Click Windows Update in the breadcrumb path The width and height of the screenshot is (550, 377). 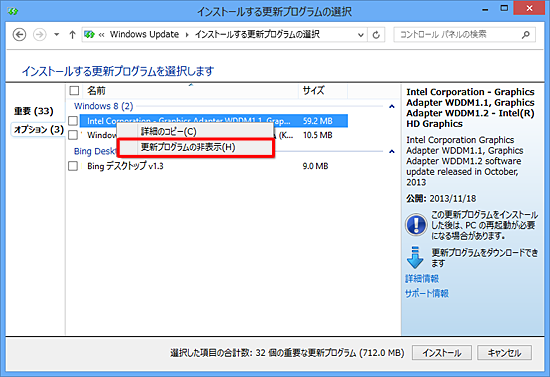(144, 34)
